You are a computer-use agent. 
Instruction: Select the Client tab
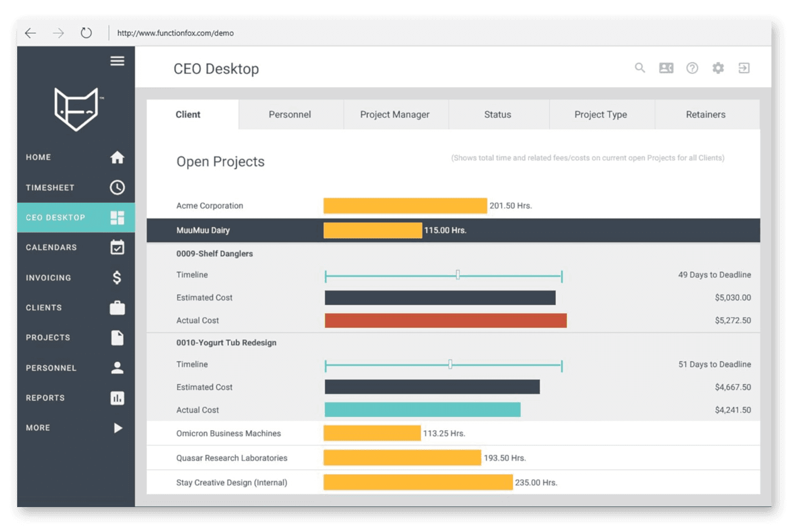click(192, 115)
